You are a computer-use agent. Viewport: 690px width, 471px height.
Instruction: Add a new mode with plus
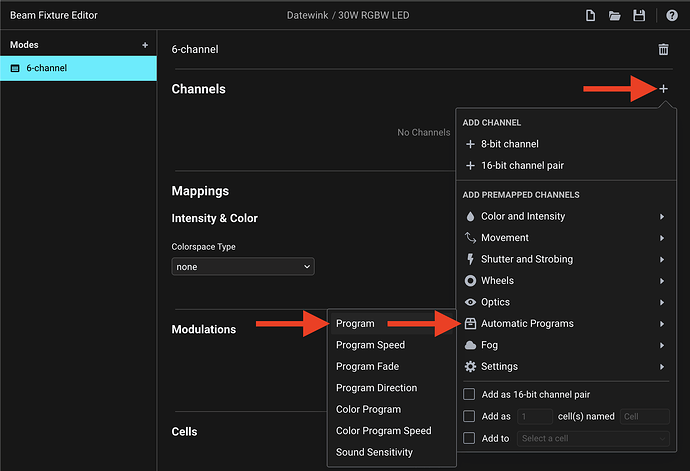(x=145, y=45)
